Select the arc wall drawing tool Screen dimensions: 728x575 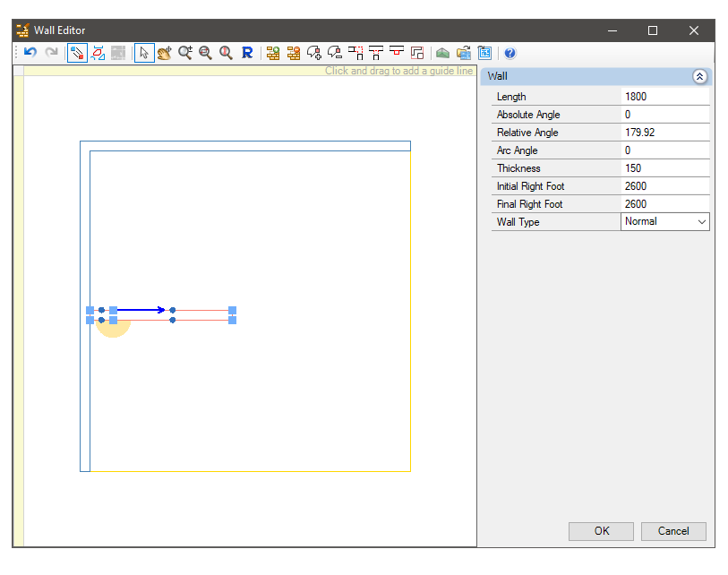tap(98, 53)
